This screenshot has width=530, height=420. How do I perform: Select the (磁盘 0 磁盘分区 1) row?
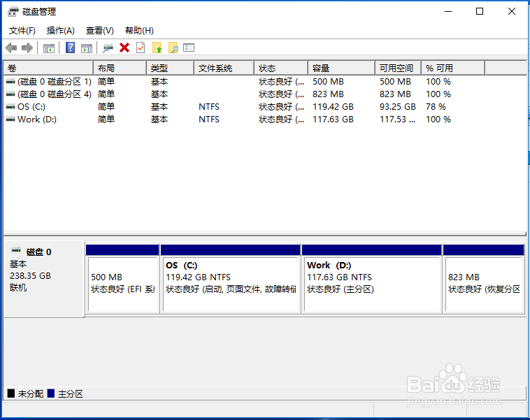click(x=264, y=82)
